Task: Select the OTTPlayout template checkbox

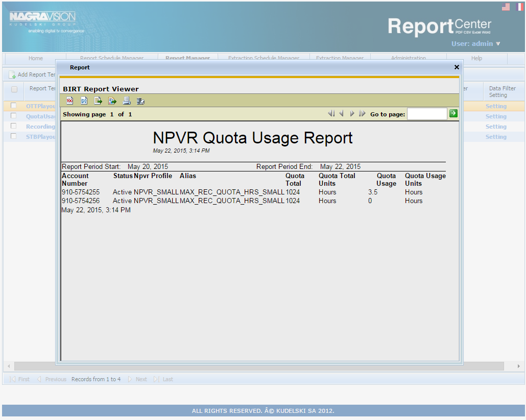Action: [13, 106]
